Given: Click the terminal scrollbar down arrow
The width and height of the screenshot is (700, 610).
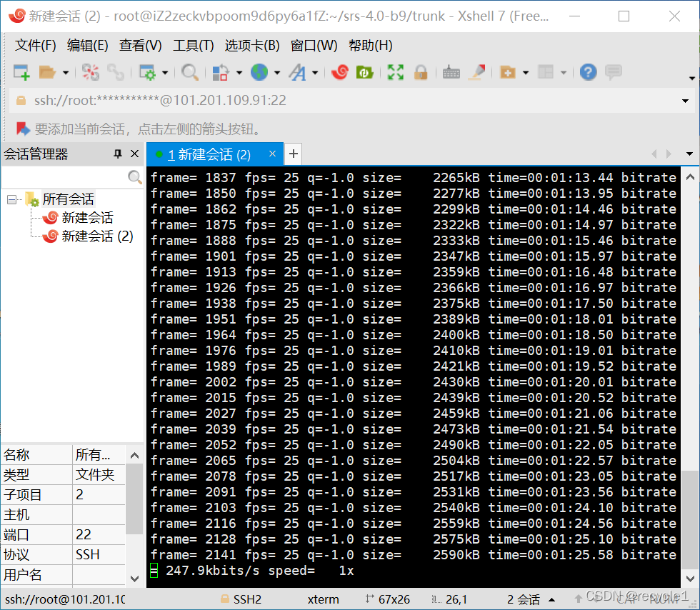Looking at the screenshot, I should pos(690,579).
